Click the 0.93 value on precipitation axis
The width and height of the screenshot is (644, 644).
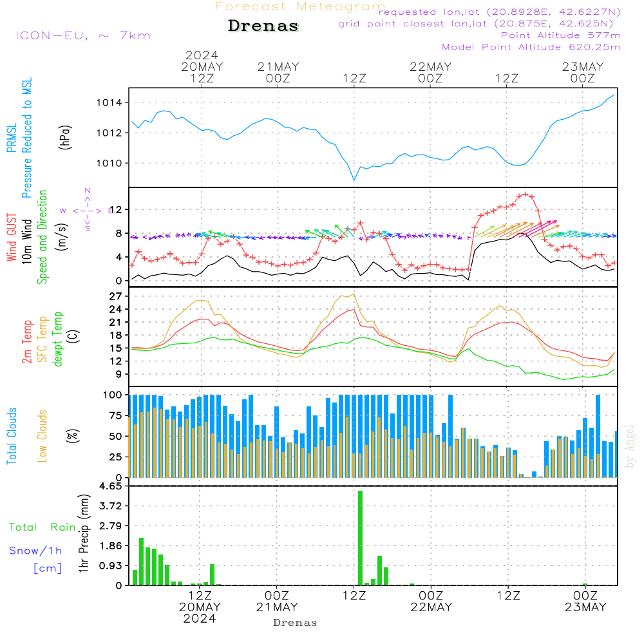coord(111,566)
